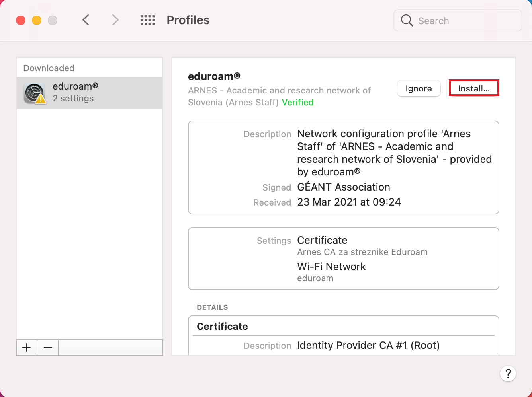Go forward with the right chevron arrow
This screenshot has width=532, height=397.
115,20
